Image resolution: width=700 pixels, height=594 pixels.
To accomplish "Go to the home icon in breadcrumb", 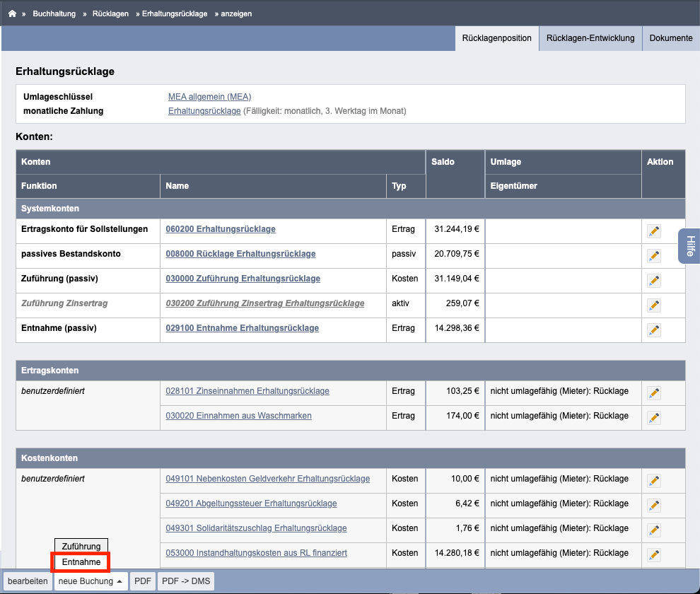I will tap(12, 13).
